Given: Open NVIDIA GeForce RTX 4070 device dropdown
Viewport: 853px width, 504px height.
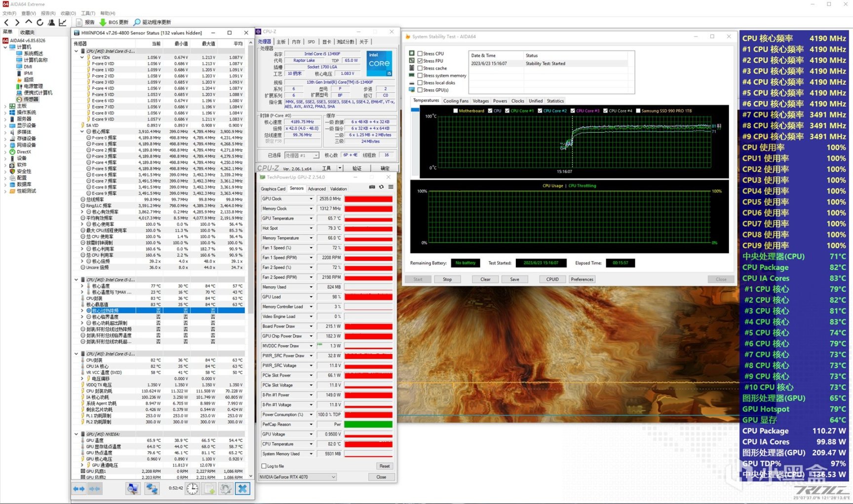Looking at the screenshot, I should [298, 477].
